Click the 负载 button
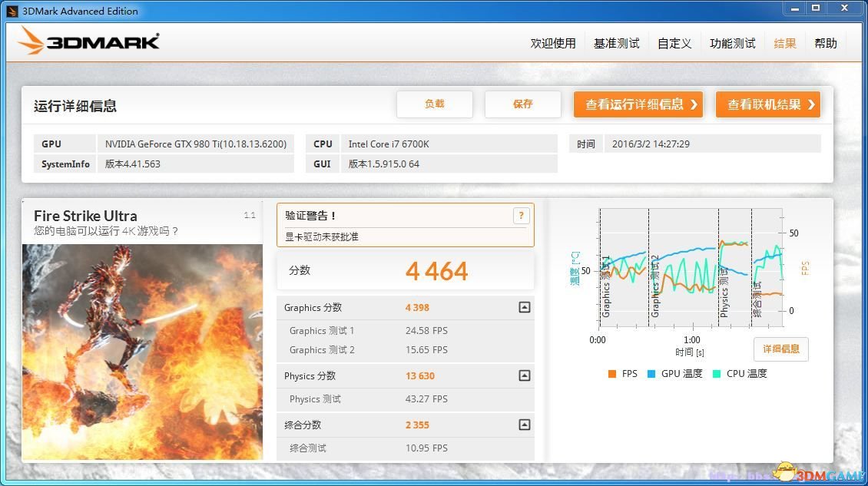 pyautogui.click(x=435, y=104)
